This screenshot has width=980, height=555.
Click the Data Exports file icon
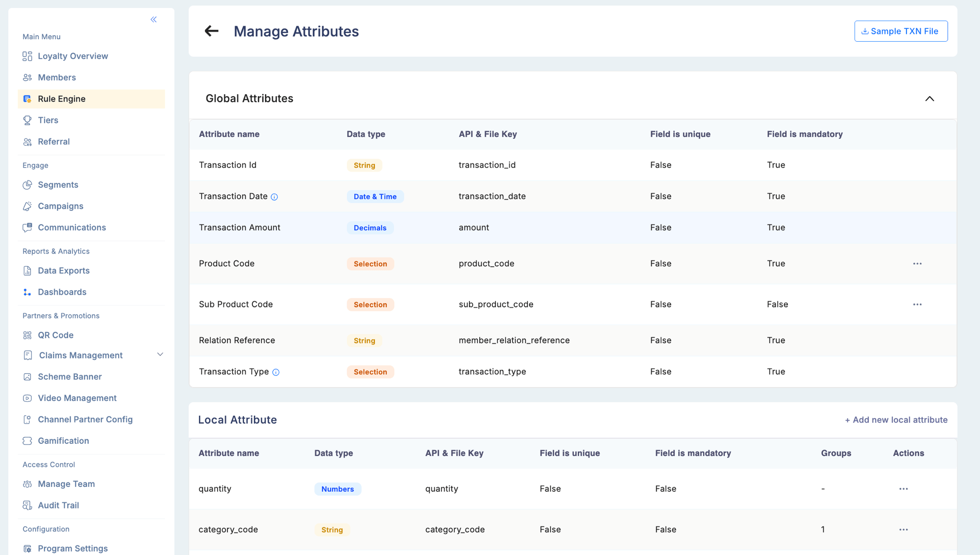point(27,271)
